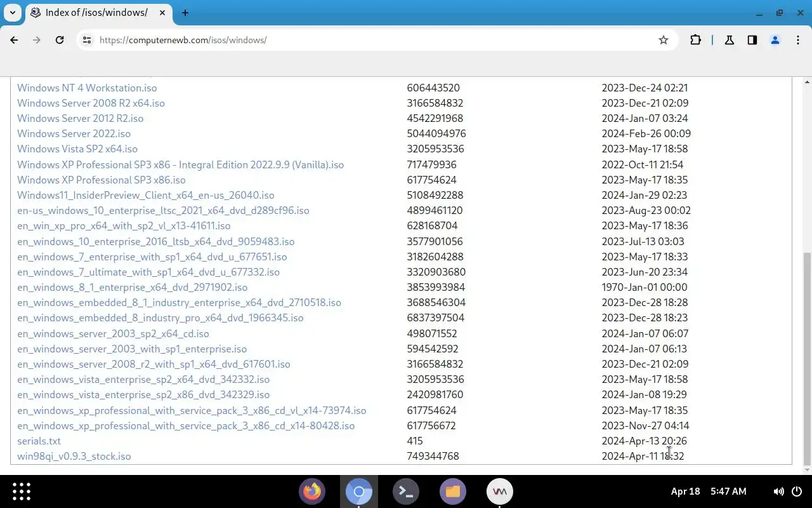This screenshot has height=508, width=812.
Task: Open Windows11_InsiderPreview_Client_x64 iso link
Action: tap(146, 195)
